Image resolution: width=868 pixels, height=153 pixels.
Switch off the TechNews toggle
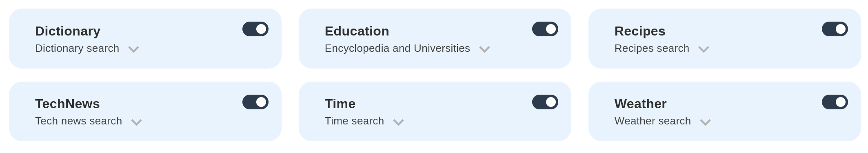coord(255,102)
